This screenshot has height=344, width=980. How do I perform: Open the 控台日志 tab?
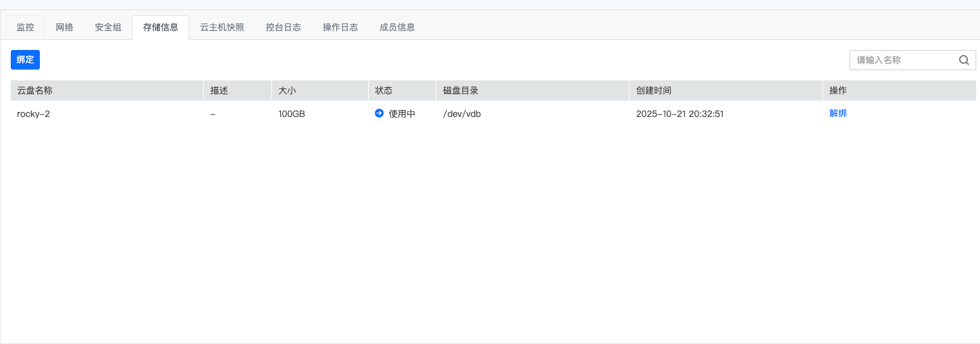(283, 27)
